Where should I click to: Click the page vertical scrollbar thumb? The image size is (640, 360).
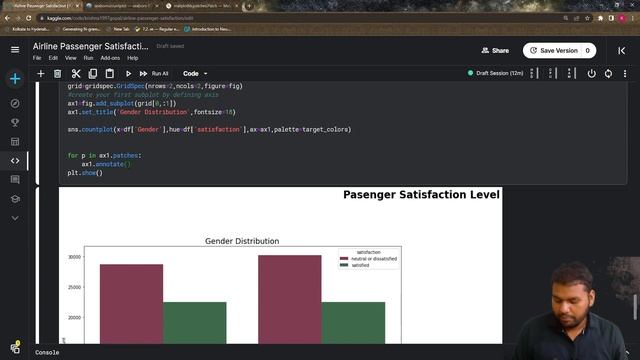coord(636,307)
